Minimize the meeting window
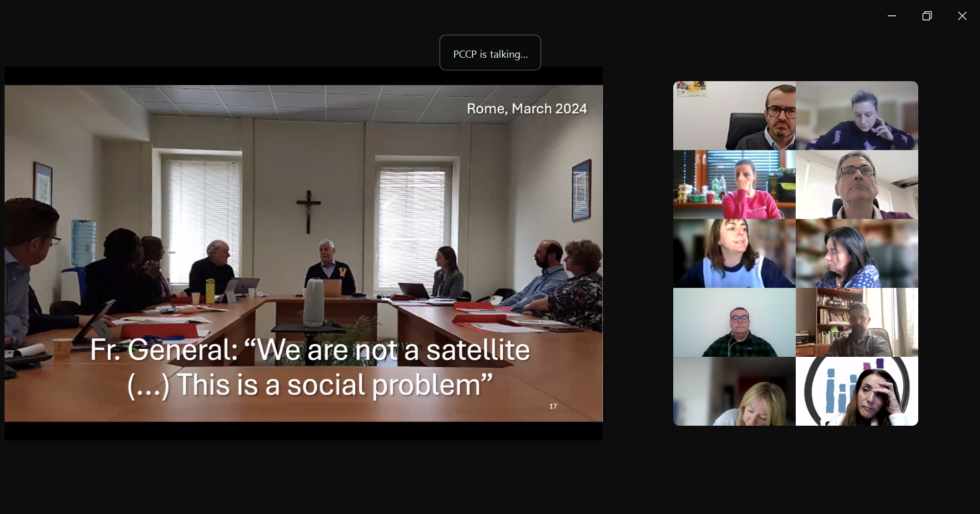The image size is (980, 514). [892, 16]
